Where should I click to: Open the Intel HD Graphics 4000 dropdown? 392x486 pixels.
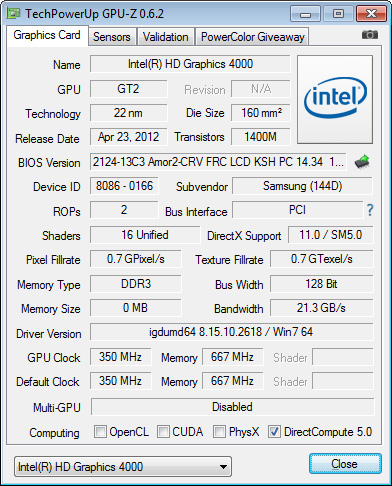point(123,467)
